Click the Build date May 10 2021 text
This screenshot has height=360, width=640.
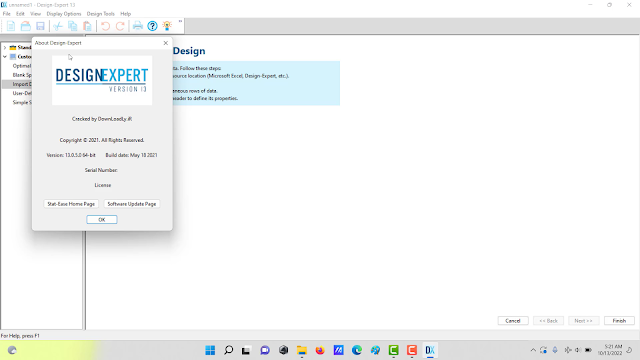point(131,155)
